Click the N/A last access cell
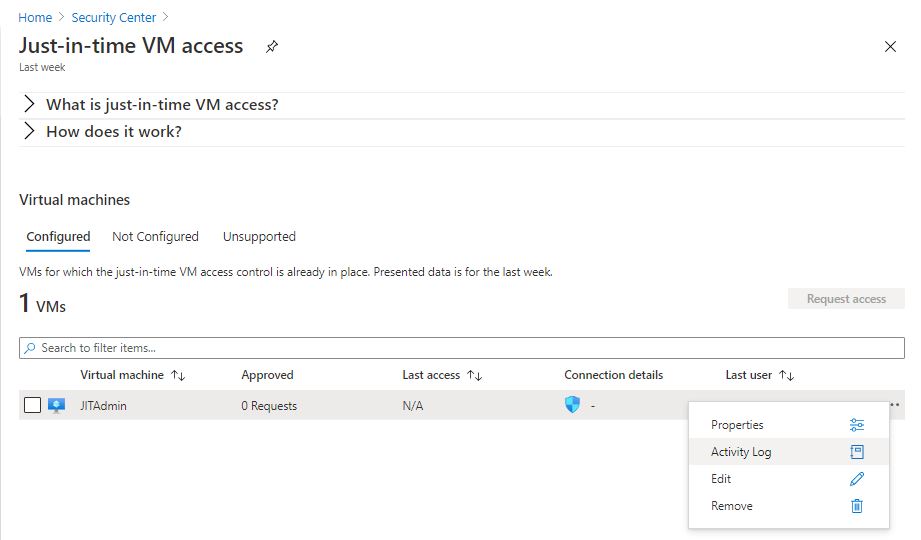This screenshot has height=540, width=921. 412,405
